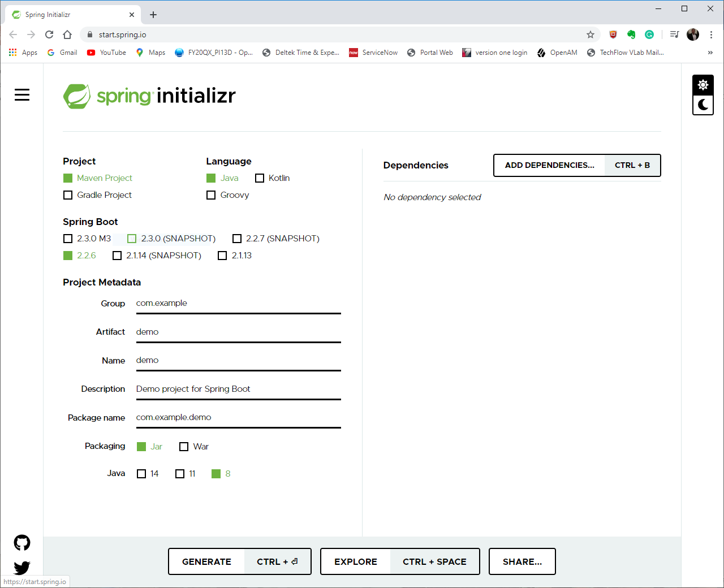724x588 pixels.
Task: Select Java version 8
Action: 221,474
